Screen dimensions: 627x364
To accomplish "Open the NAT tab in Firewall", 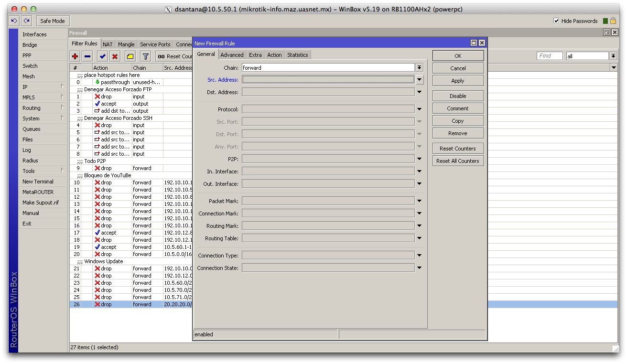I will coord(108,44).
